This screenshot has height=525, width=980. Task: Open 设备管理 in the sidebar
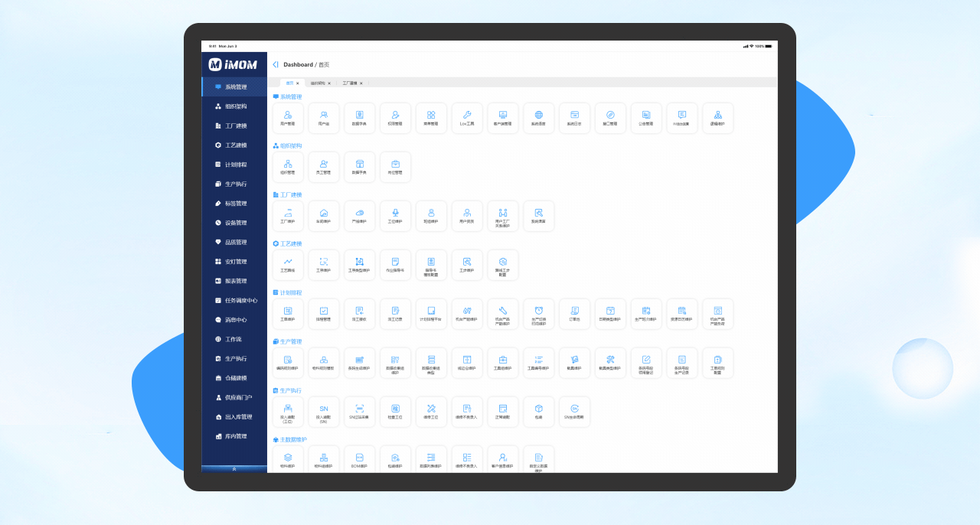click(234, 223)
